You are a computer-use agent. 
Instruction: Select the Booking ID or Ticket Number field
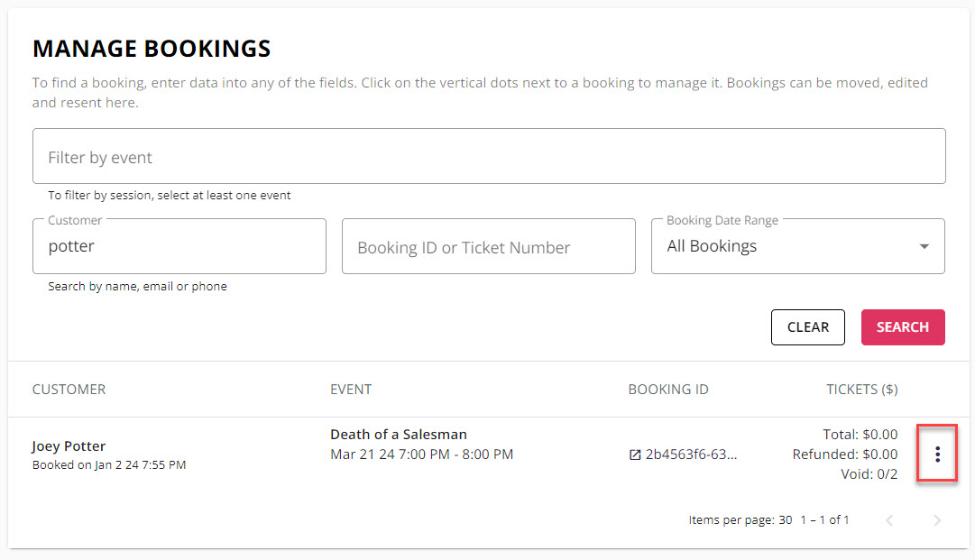489,246
